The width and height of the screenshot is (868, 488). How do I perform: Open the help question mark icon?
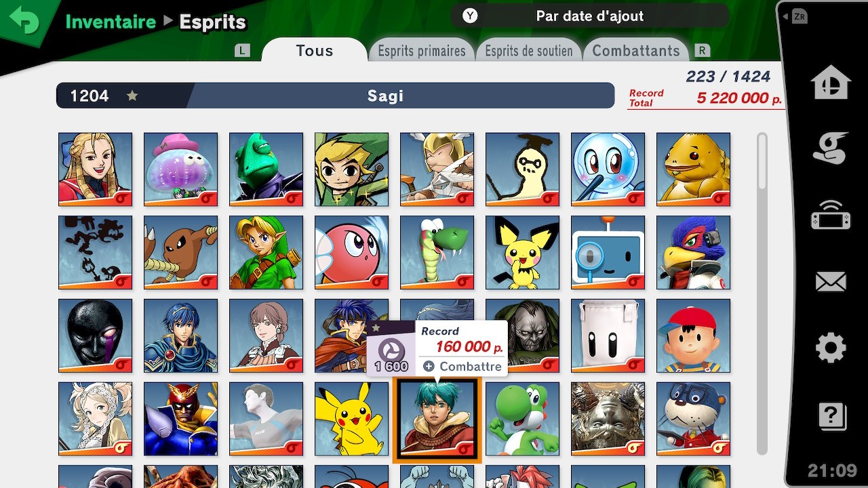coord(831,415)
